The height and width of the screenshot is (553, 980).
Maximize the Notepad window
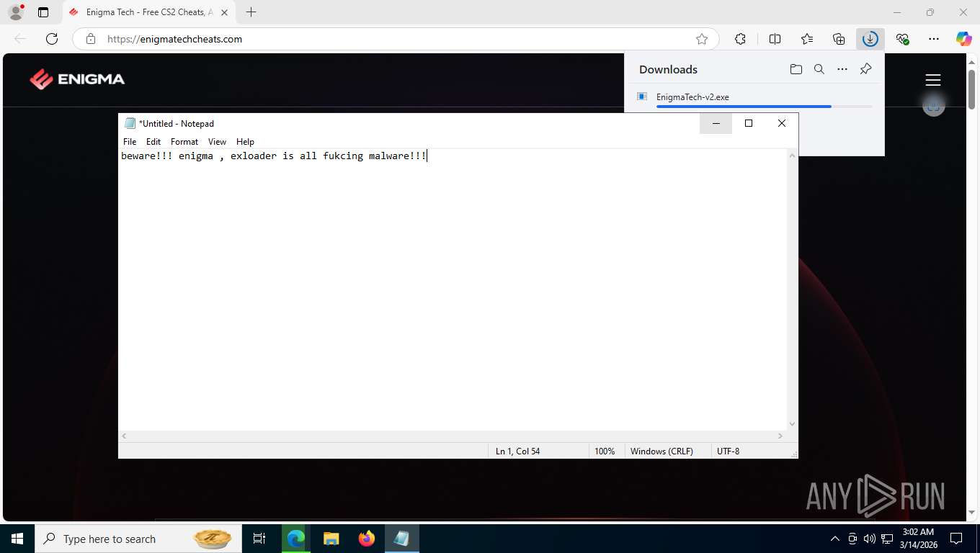(x=749, y=123)
